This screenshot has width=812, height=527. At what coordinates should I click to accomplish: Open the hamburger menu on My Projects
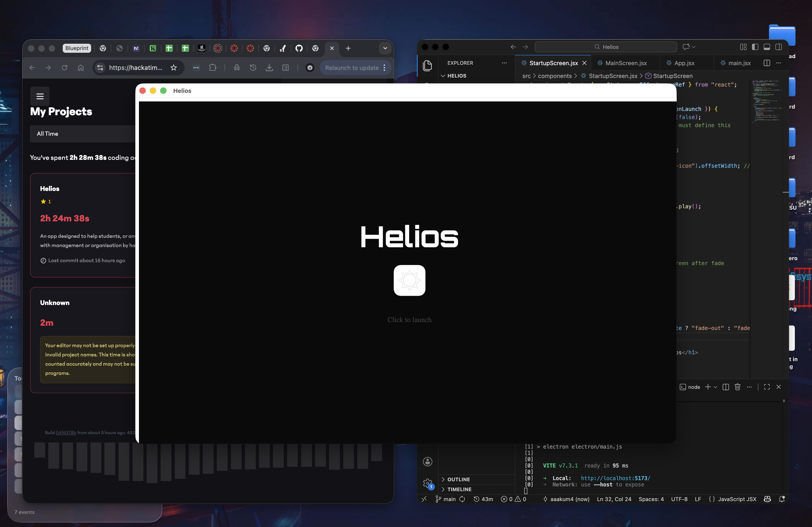(x=40, y=96)
